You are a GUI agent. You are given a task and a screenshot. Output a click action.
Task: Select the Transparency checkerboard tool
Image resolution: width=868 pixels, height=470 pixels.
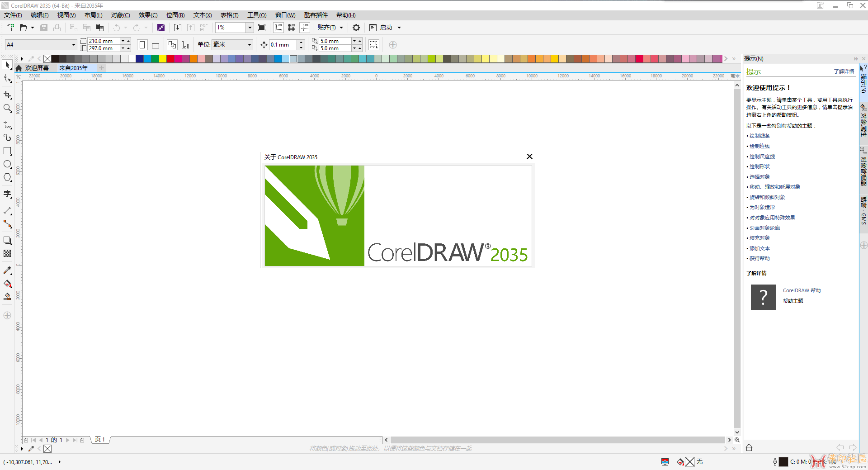[8, 254]
